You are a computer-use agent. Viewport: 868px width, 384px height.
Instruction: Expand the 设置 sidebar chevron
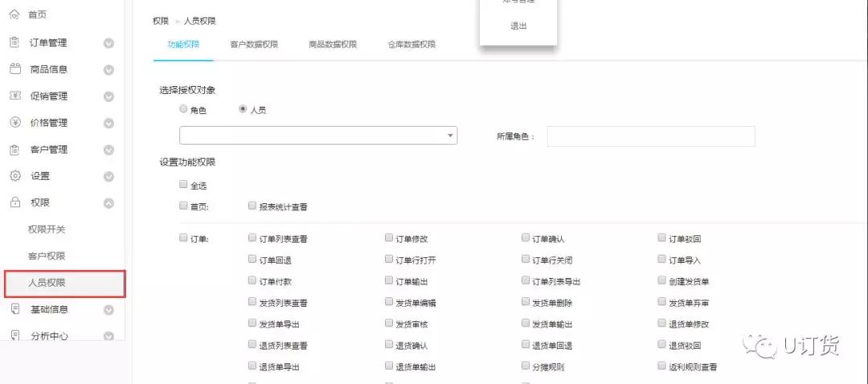(109, 177)
